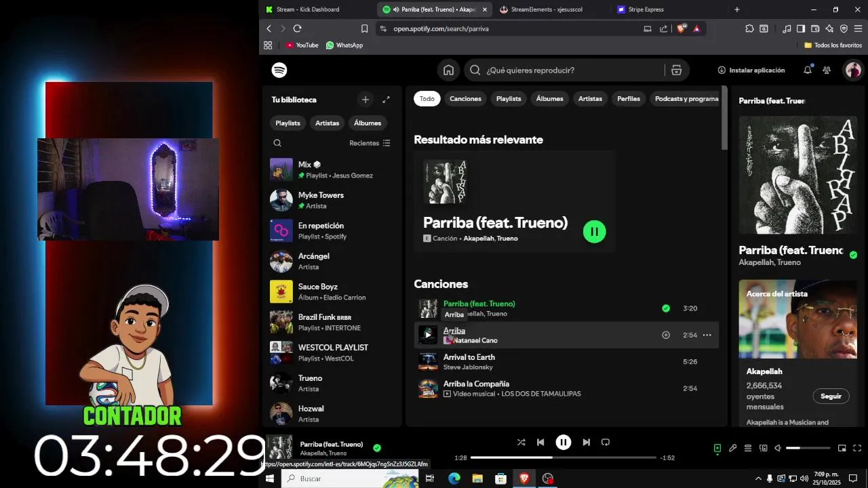Open the Sauce Boyz album
Image resolution: width=868 pixels, height=488 pixels.
coord(331,291)
